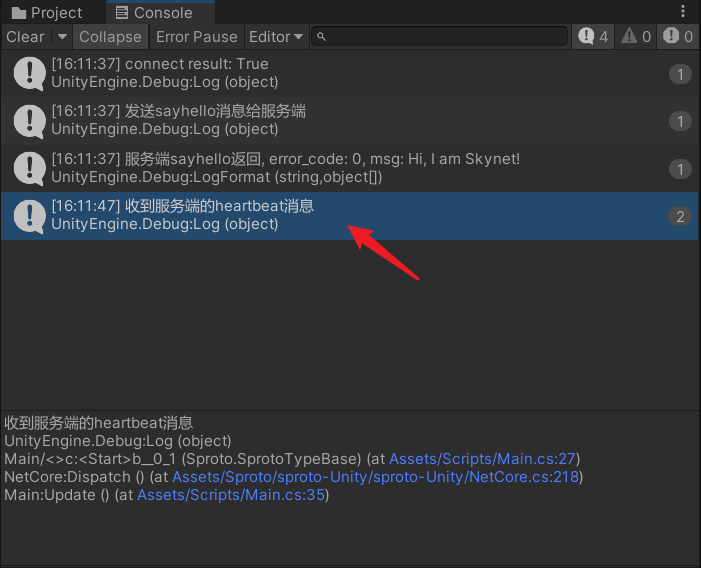Click the 'UnityEngine.Debug:Log (object)' detail line
The height and width of the screenshot is (568, 701).
118,441
